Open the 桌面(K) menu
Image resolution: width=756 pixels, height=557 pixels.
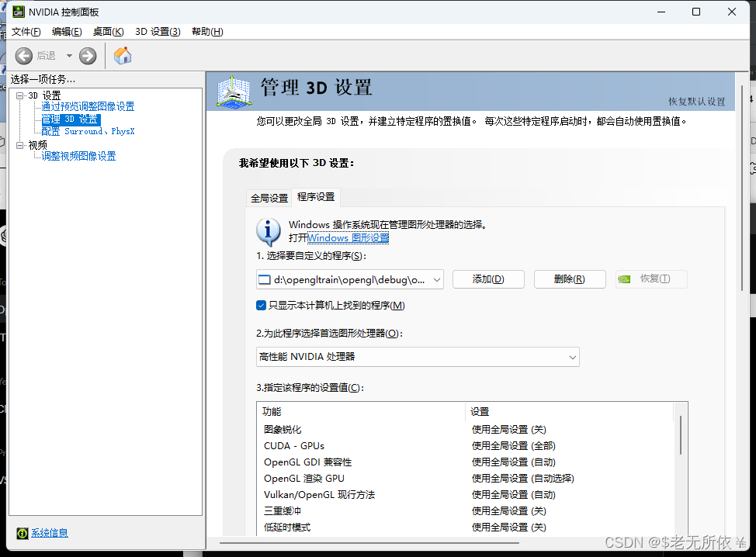(x=109, y=32)
